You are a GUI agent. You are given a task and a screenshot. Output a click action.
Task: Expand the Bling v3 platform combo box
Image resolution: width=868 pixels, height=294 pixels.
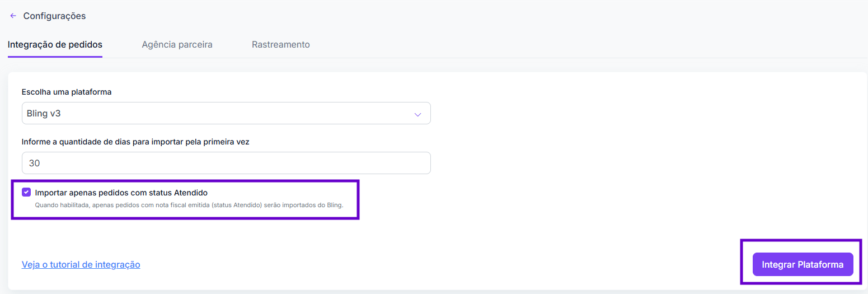[x=226, y=113]
